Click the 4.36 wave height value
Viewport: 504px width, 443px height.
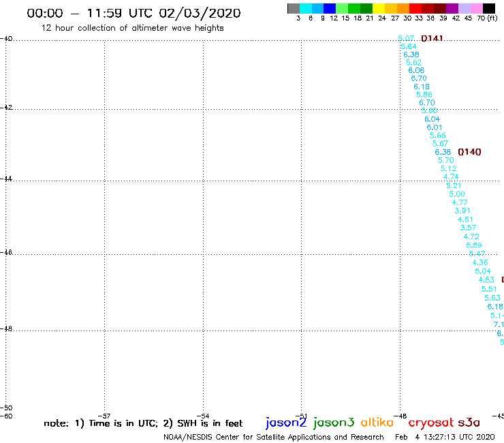point(480,262)
